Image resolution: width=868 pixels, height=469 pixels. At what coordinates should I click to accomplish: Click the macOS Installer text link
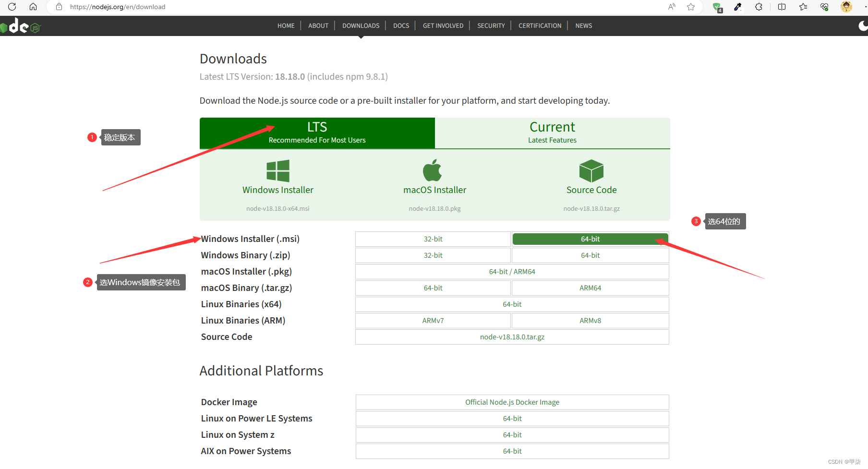tap(435, 190)
